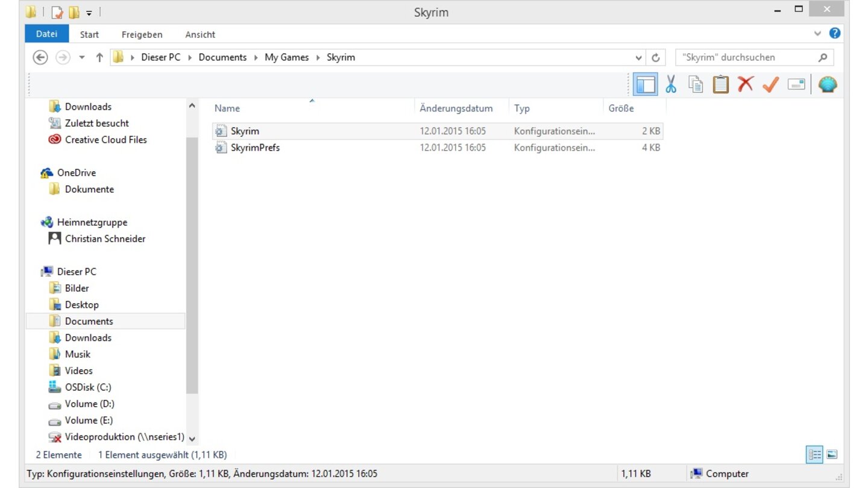
Task: Expand the arrow after Dieser PC breadcrumb
Action: [190, 58]
